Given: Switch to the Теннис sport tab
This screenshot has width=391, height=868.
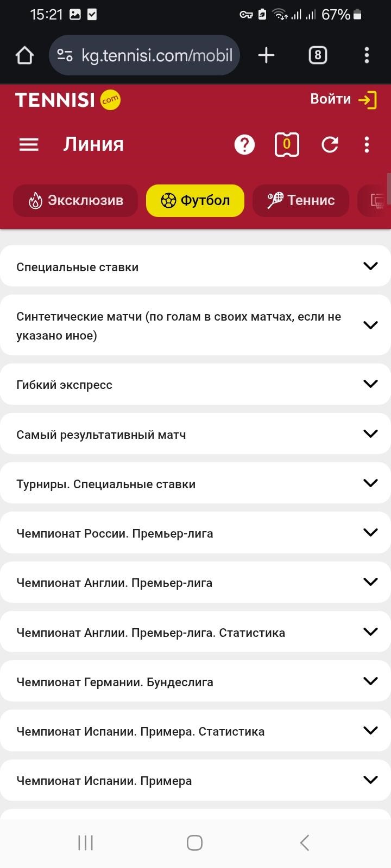Looking at the screenshot, I should coord(300,200).
